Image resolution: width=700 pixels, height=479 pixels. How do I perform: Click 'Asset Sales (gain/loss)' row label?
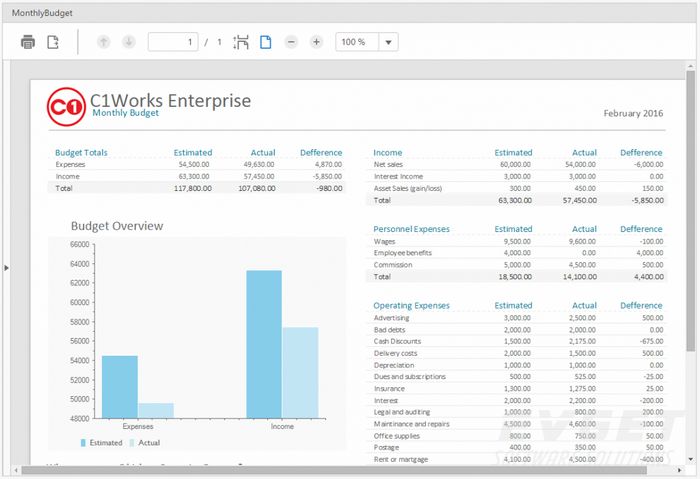point(408,188)
